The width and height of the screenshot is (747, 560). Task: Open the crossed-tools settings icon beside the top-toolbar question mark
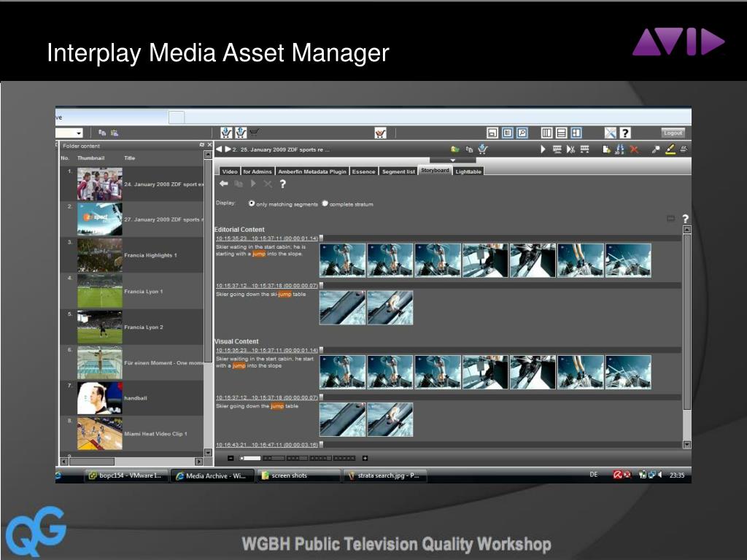[x=611, y=133]
